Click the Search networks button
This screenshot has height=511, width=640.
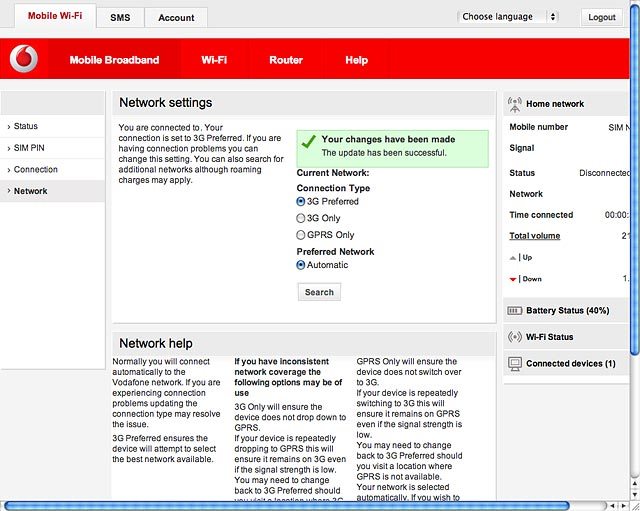pyautogui.click(x=319, y=292)
